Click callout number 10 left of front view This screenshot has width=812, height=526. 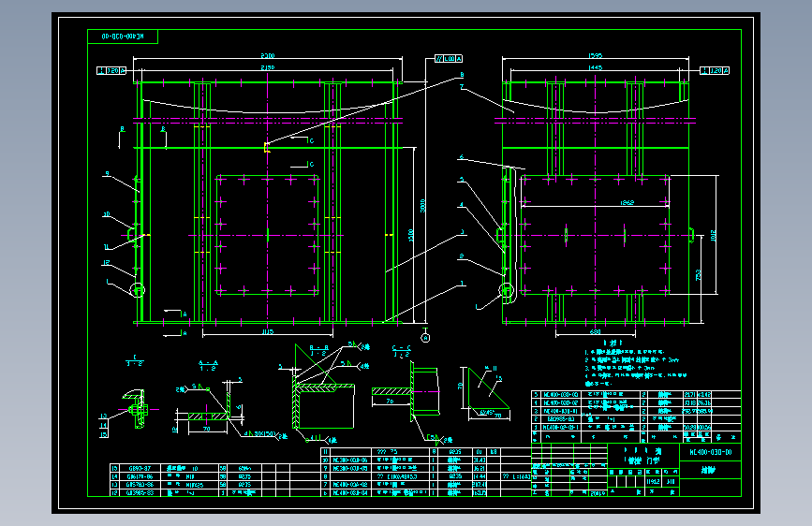coord(107,213)
